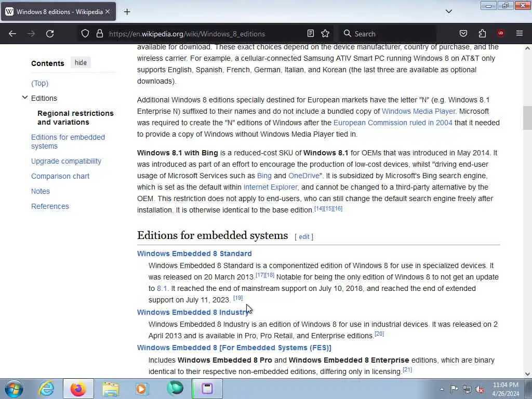This screenshot has width=532, height=399.
Task: Open the purple window taskbar app
Action: [x=207, y=389]
